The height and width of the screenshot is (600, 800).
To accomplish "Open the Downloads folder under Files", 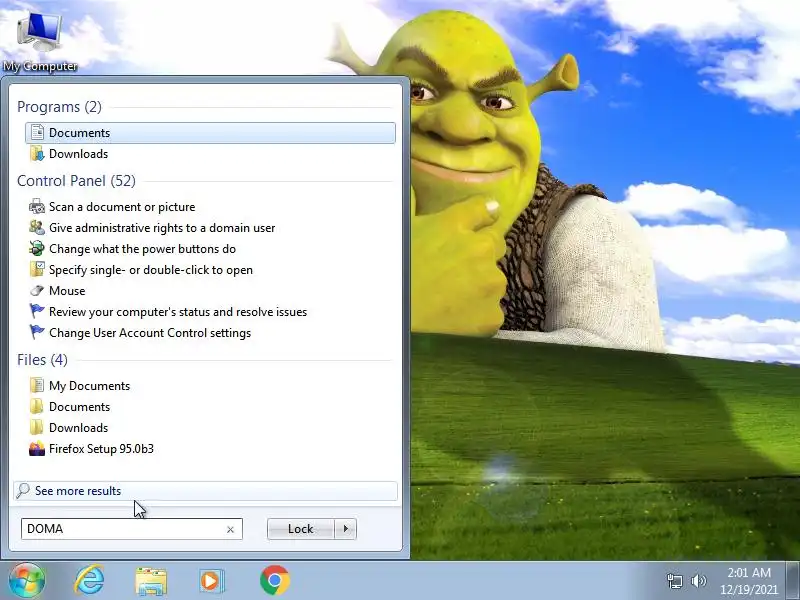I will pyautogui.click(x=210, y=428).
